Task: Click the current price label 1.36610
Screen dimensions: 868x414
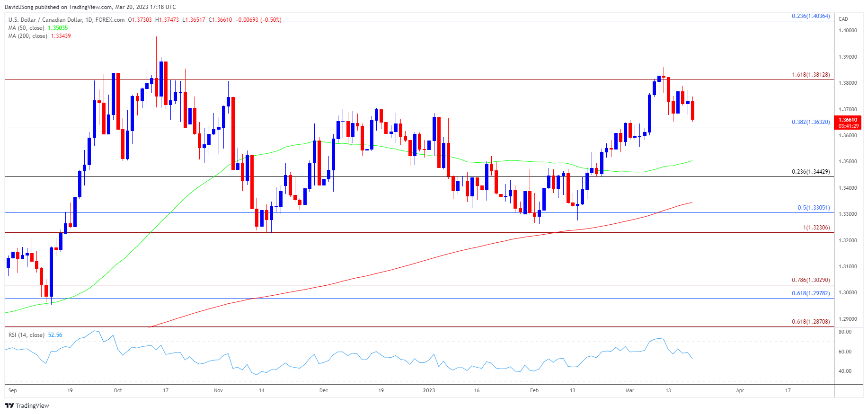Action: coord(848,120)
